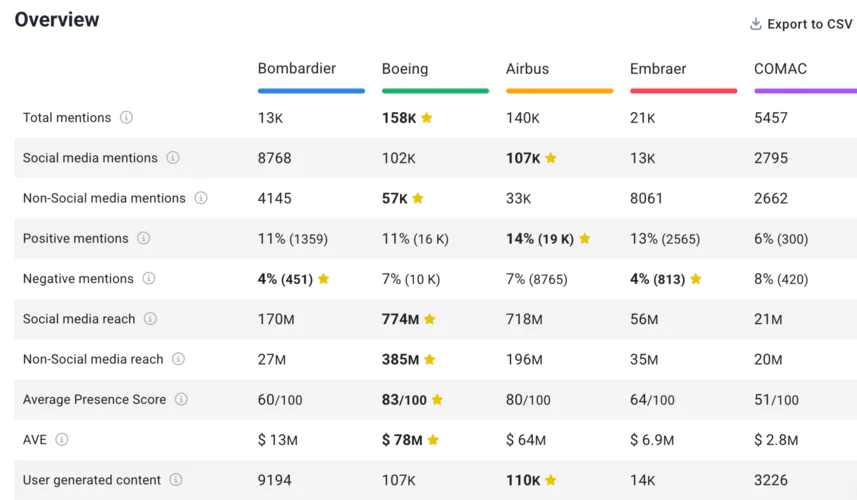Screen dimensions: 857x500
Task: Click the download icon beside Export to CSV
Action: [755, 24]
